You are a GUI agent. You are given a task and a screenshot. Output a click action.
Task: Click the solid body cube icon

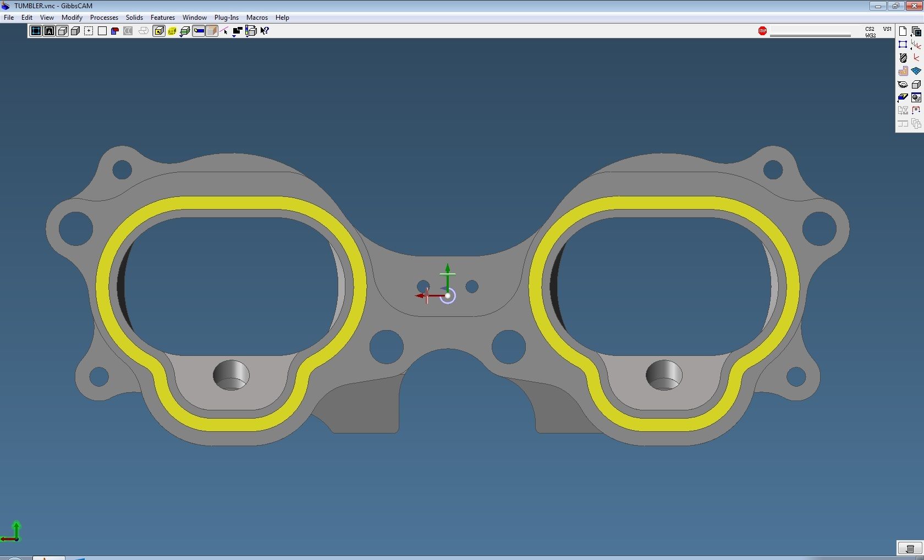click(x=75, y=31)
